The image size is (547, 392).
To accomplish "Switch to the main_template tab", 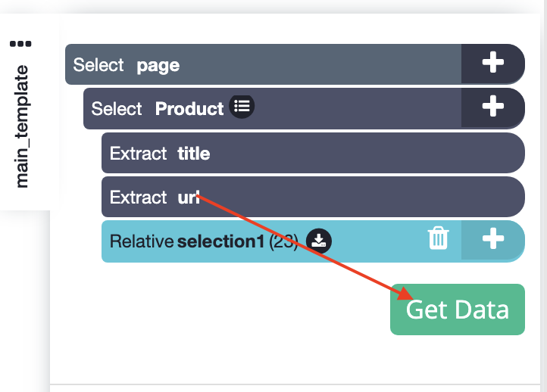I will tap(22, 126).
